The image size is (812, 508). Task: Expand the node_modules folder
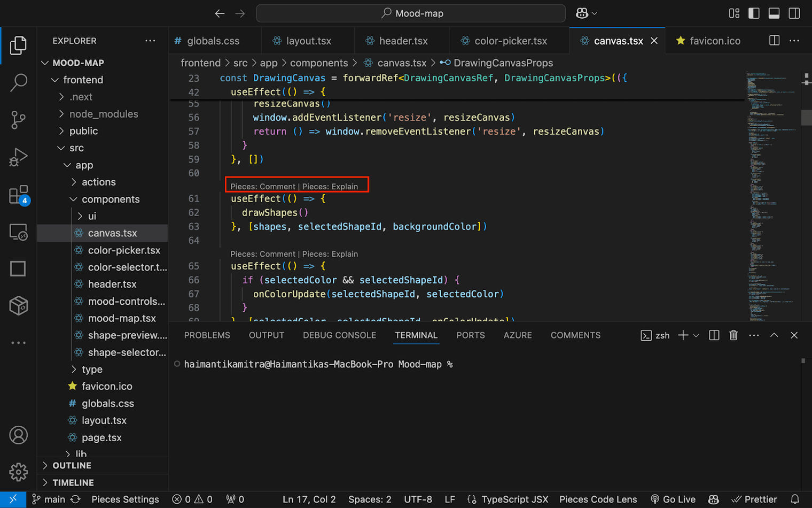tap(103, 114)
